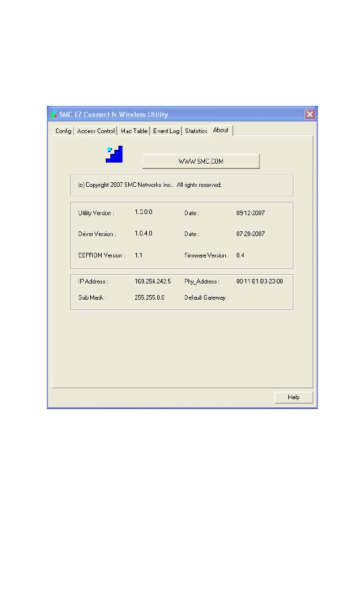Click the driver date 07-28-2007

(x=251, y=233)
